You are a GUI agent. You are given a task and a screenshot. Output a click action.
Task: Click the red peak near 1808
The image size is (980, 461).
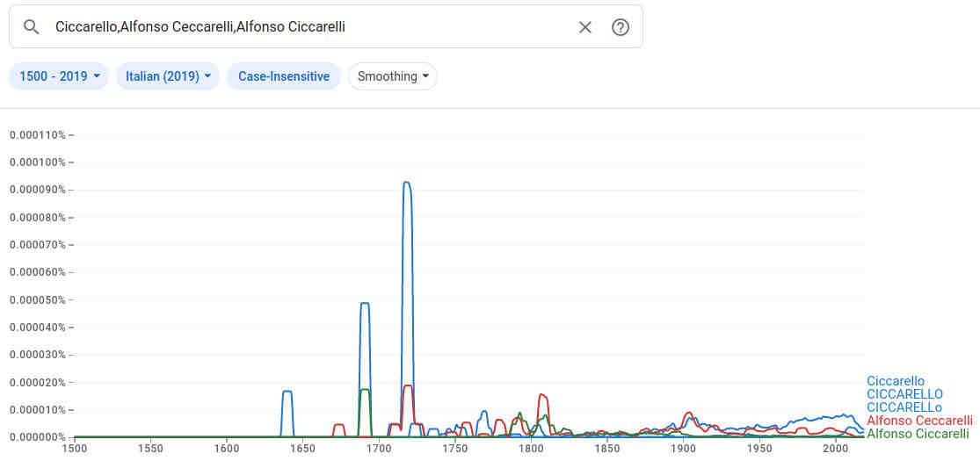point(541,395)
